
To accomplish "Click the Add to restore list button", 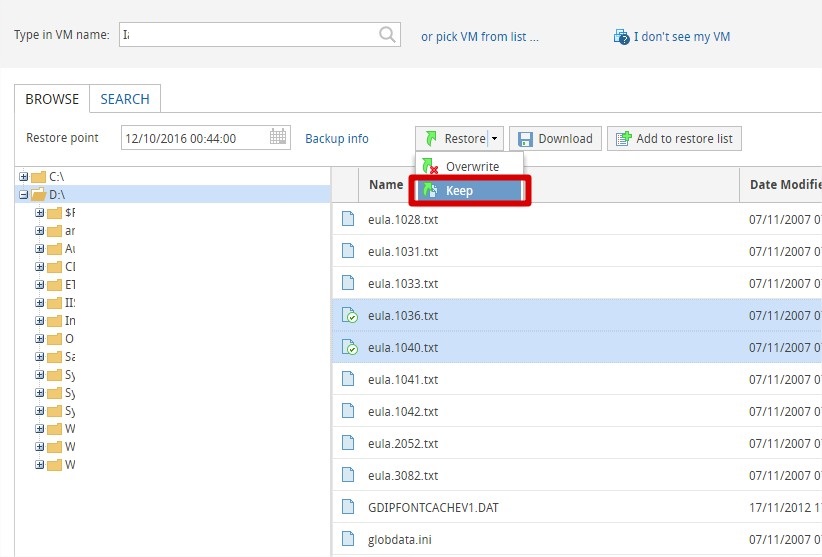I will 674,139.
